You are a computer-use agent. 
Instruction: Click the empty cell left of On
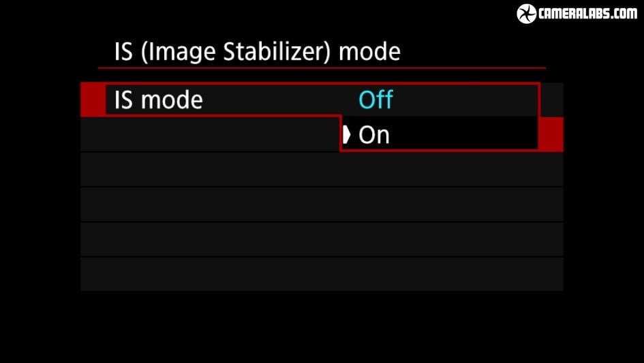click(210, 134)
